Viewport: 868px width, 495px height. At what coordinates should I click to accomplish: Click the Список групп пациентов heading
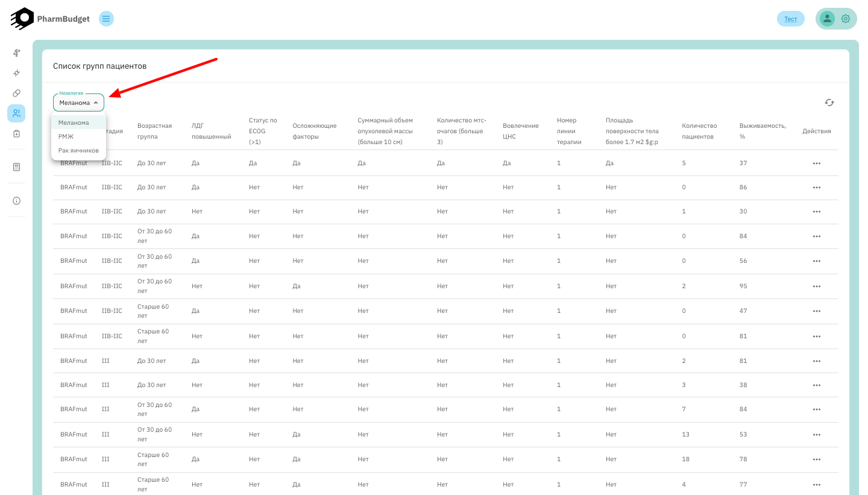tap(100, 66)
